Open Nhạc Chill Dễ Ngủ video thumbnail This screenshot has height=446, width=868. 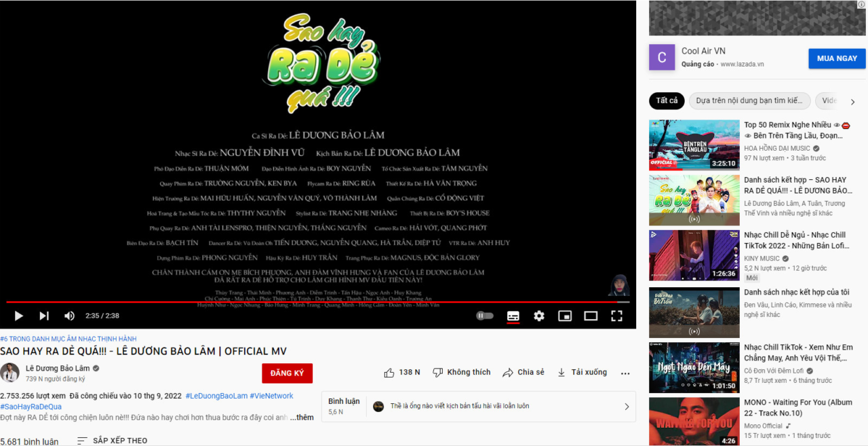pos(694,255)
